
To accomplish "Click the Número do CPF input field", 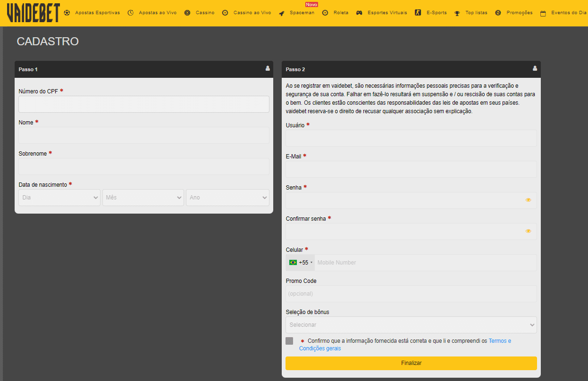I will click(144, 104).
